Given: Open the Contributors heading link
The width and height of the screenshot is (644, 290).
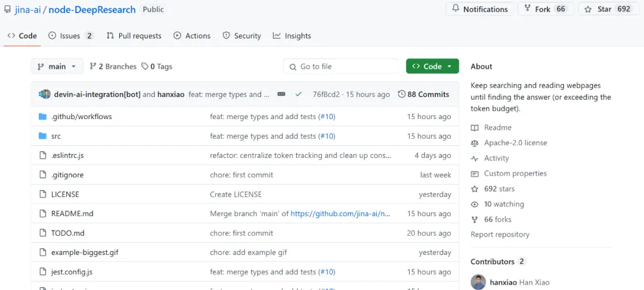Looking at the screenshot, I should click(x=498, y=261).
